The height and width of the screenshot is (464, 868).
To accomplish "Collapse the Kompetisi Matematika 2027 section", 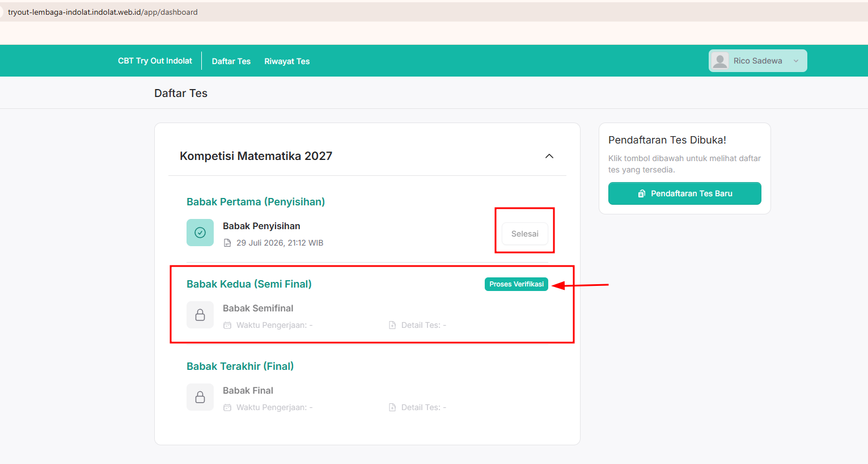I will coord(549,156).
